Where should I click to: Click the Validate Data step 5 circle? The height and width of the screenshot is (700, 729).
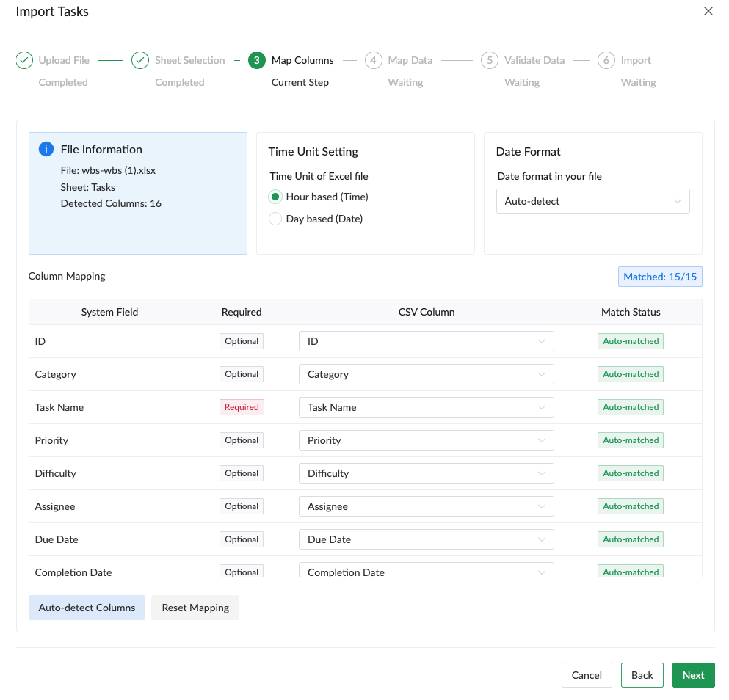coord(489,60)
